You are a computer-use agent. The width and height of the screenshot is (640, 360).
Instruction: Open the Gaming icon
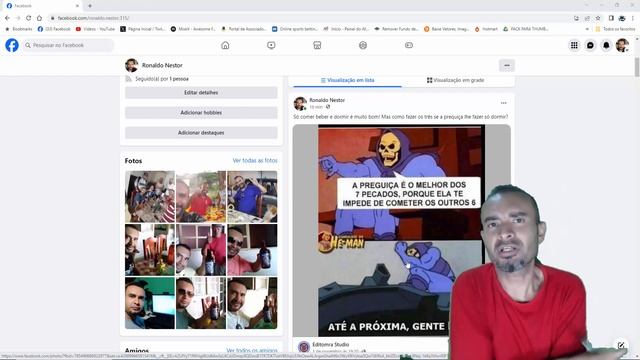click(x=409, y=45)
